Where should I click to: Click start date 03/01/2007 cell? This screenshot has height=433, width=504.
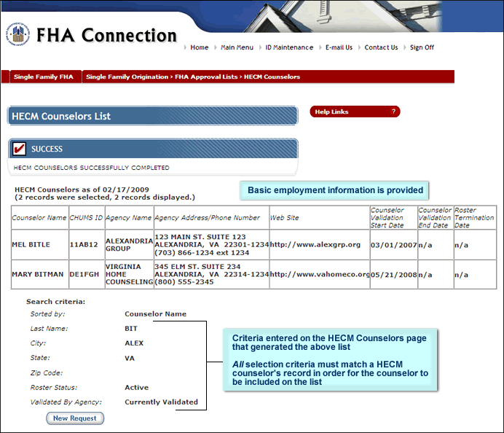point(393,245)
